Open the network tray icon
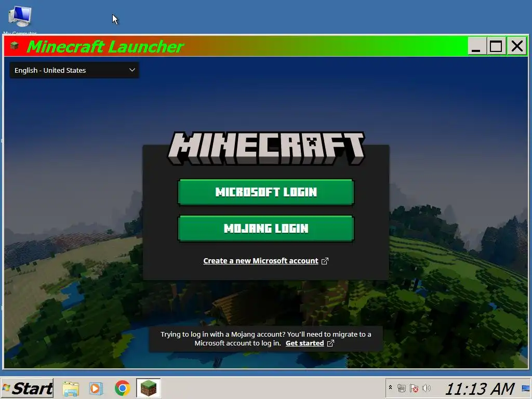 point(402,388)
